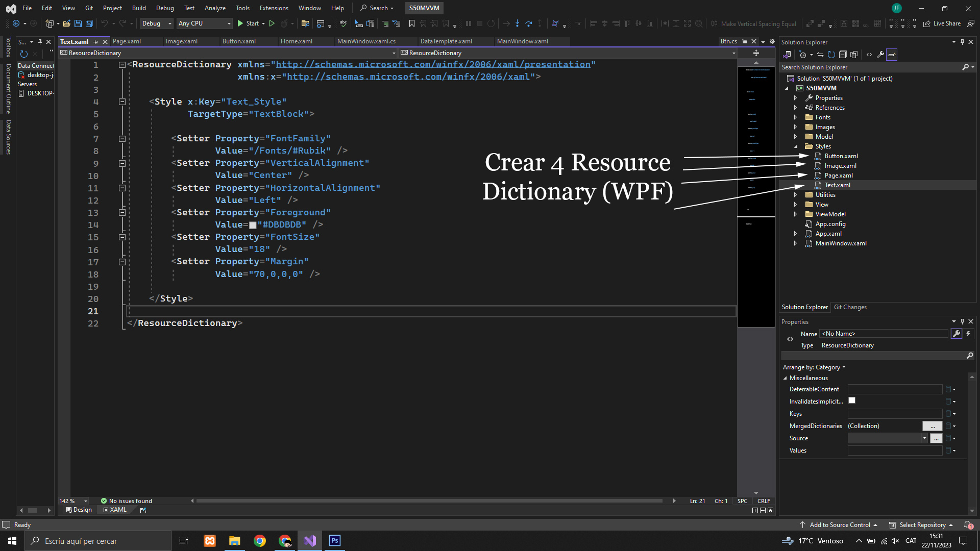Switch to the MainWindow.xaml.cs tab
980x551 pixels.
(x=366, y=41)
